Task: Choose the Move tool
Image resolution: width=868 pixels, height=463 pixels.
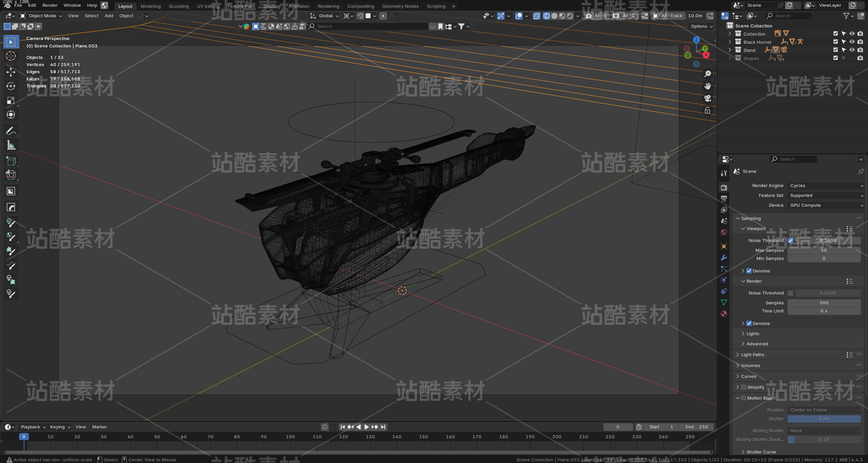Action: [11, 72]
